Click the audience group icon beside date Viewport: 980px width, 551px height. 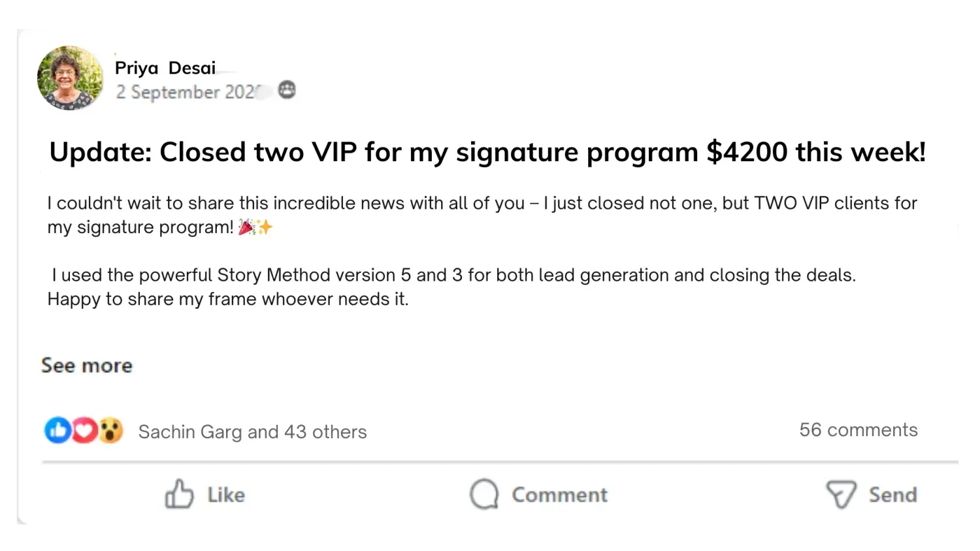287,90
